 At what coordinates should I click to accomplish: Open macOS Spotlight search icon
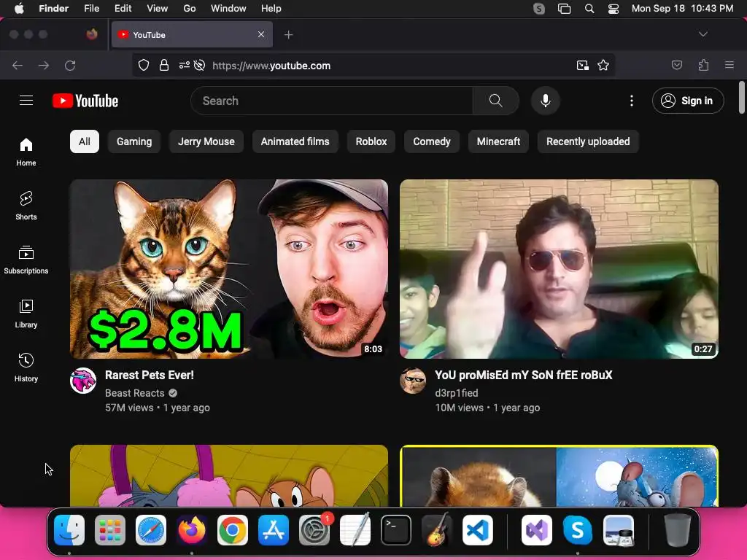589,9
